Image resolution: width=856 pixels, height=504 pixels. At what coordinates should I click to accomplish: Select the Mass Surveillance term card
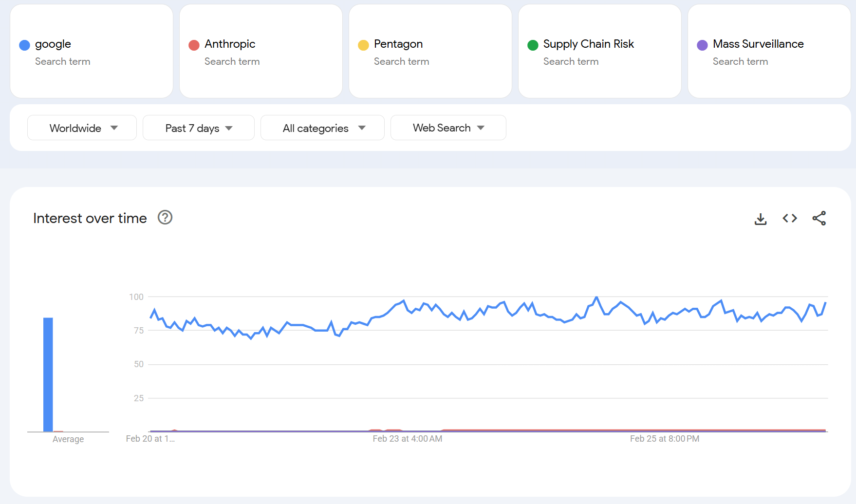(x=769, y=52)
